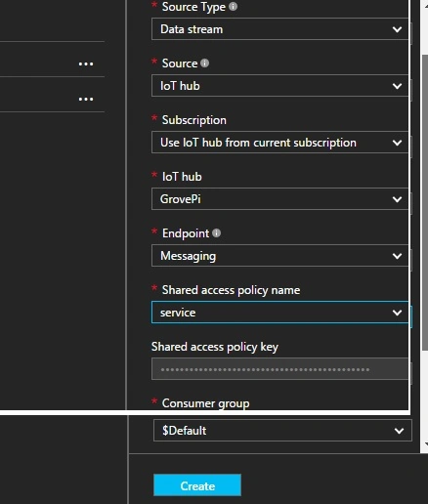Click the Source info icon
The height and width of the screenshot is (504, 428).
pyautogui.click(x=204, y=63)
